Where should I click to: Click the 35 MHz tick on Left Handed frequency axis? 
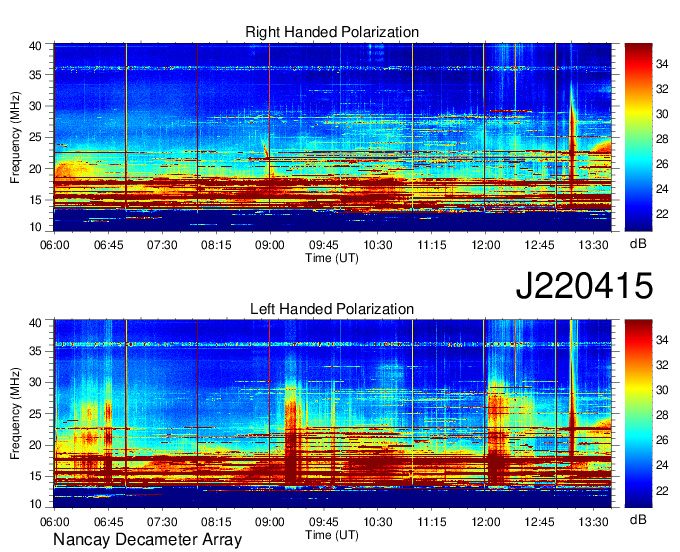click(35, 351)
